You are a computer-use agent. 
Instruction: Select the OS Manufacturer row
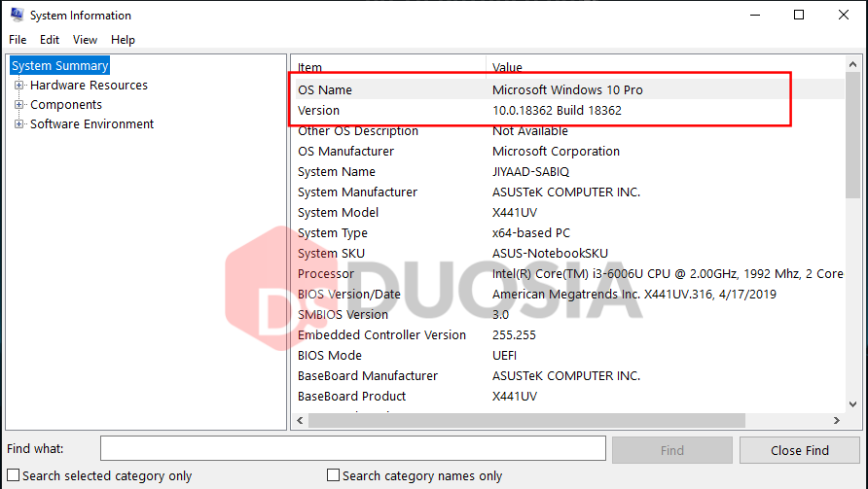coord(568,151)
